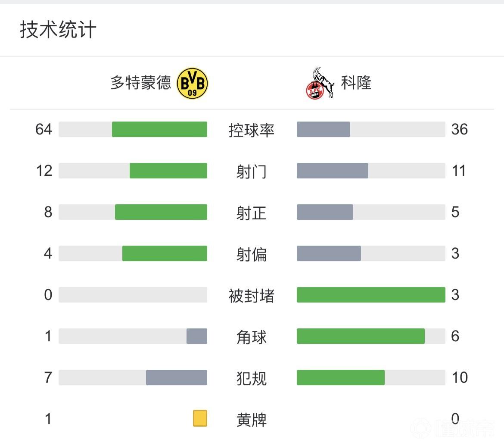Click the 技术统计 section heading
The height and width of the screenshot is (443, 504).
[58, 30]
